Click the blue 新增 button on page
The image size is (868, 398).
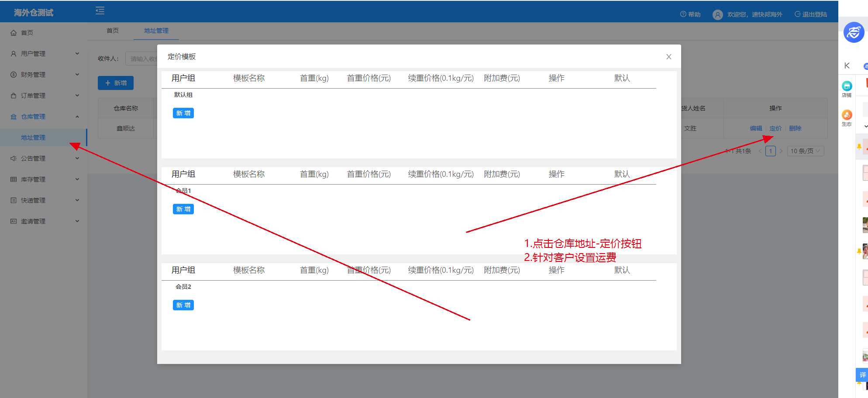[116, 83]
